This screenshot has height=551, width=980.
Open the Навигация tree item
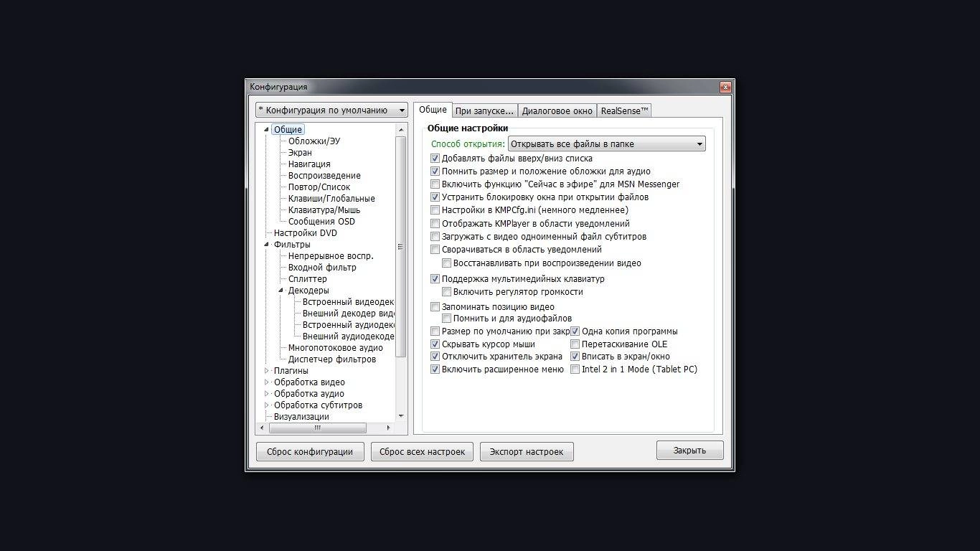[x=309, y=164]
